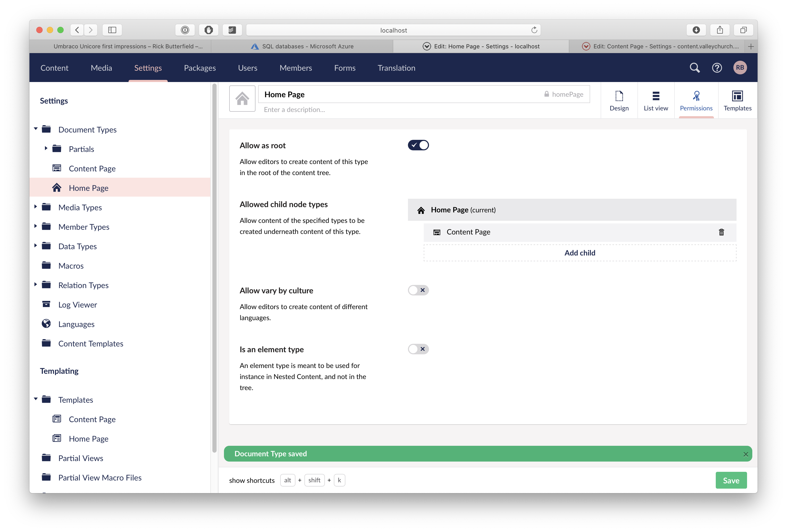
Task: Disable Allow as root
Action: coord(418,145)
